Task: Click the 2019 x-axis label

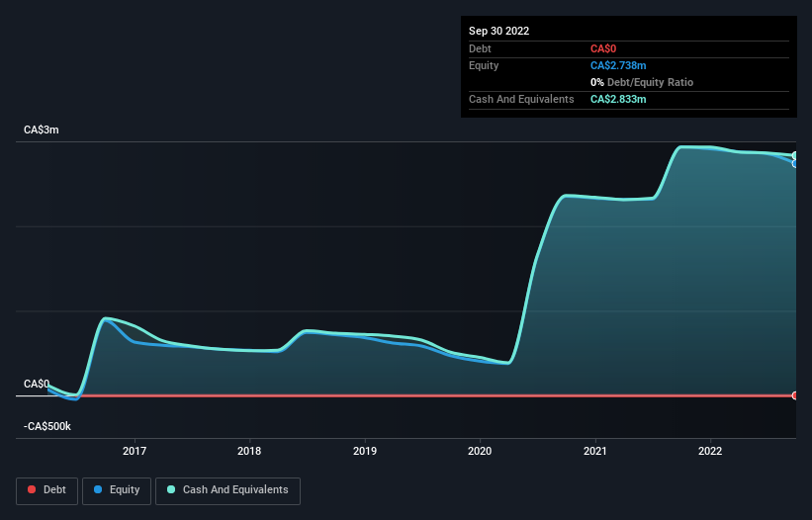Action: coord(365,451)
